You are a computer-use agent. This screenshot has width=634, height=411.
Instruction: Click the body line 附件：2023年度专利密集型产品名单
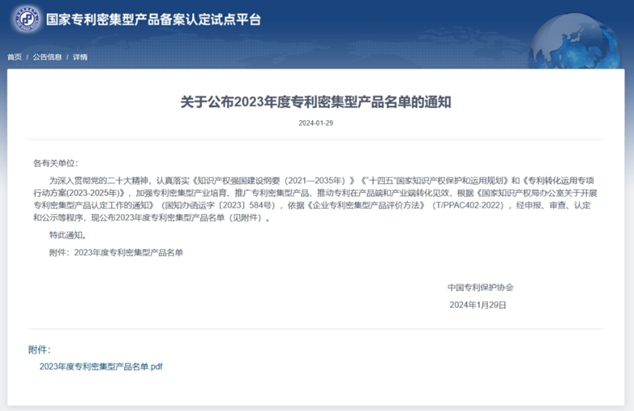pyautogui.click(x=116, y=253)
